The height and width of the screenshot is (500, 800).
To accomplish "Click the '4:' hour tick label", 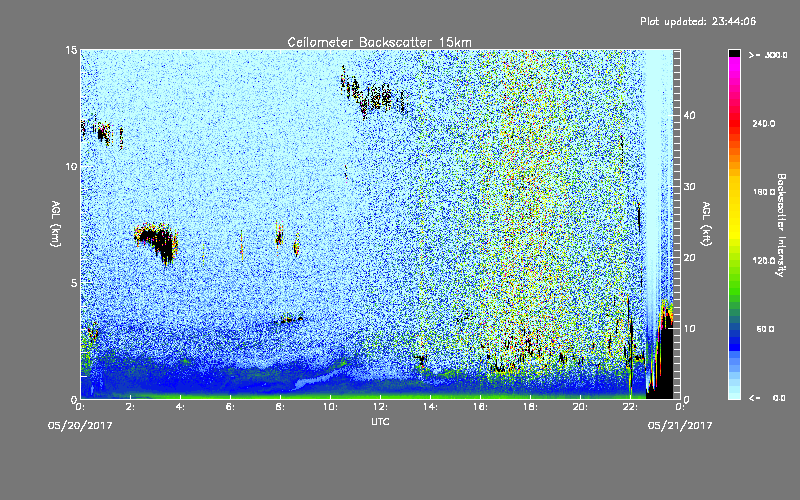I will tap(181, 407).
